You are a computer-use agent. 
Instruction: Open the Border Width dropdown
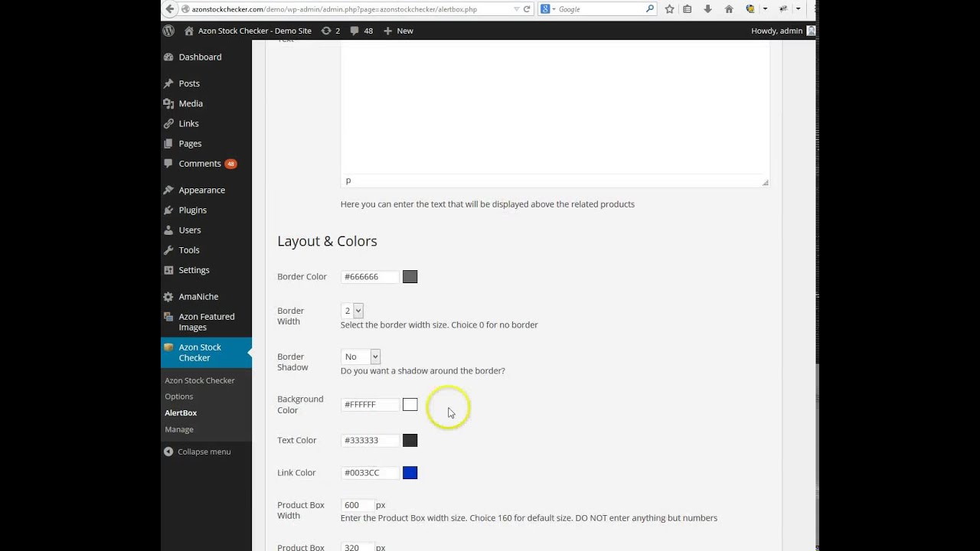(352, 311)
